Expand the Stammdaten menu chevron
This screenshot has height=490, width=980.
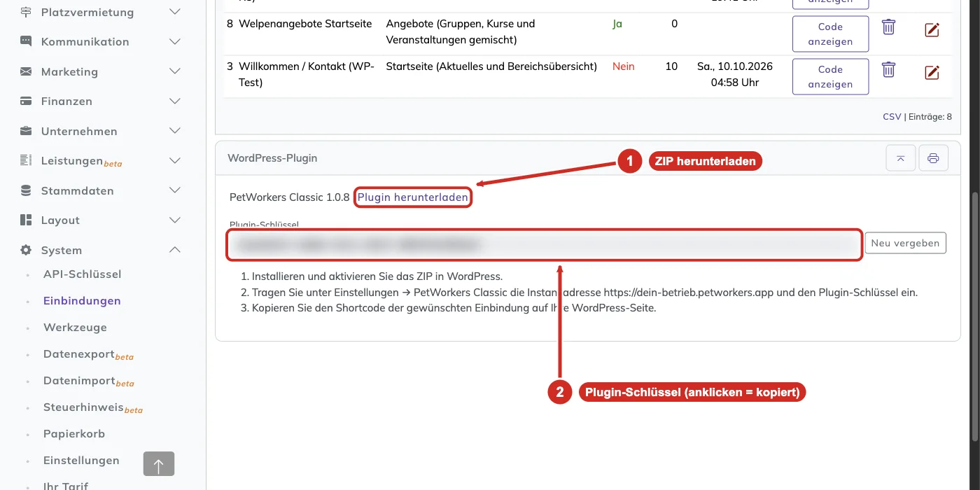tap(175, 190)
